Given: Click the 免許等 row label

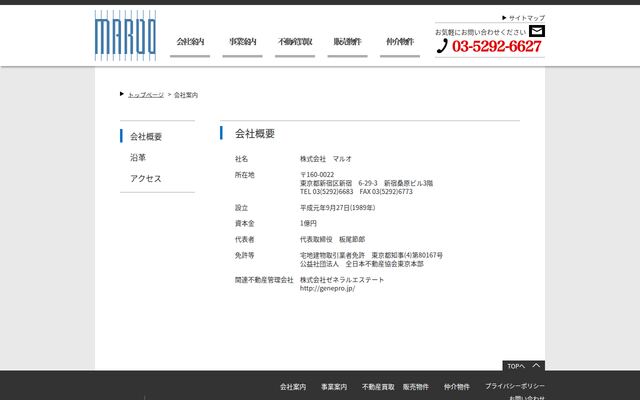Looking at the screenshot, I should (244, 255).
